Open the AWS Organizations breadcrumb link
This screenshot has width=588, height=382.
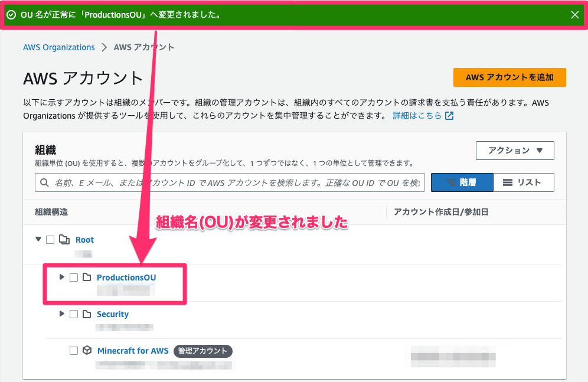point(59,47)
